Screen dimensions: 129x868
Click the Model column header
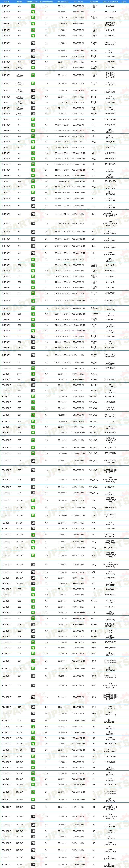tap(19, 2)
